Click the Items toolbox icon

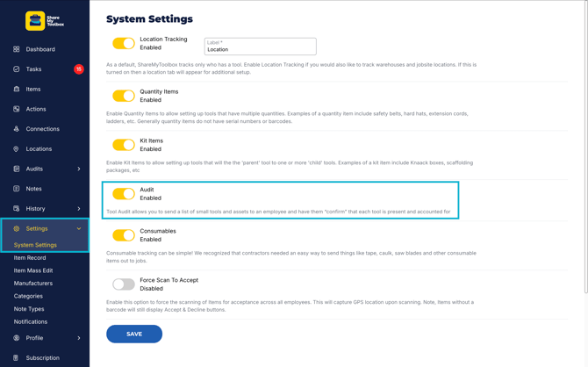point(16,89)
